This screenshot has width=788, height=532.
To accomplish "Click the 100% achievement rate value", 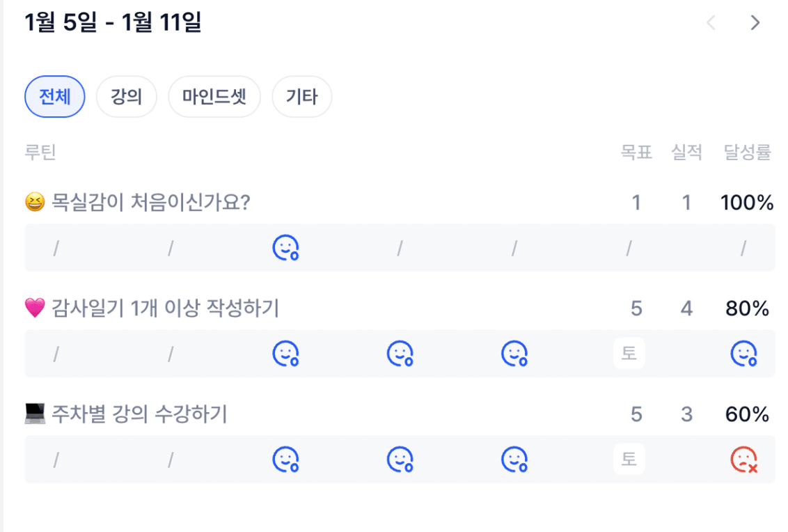I will click(747, 203).
